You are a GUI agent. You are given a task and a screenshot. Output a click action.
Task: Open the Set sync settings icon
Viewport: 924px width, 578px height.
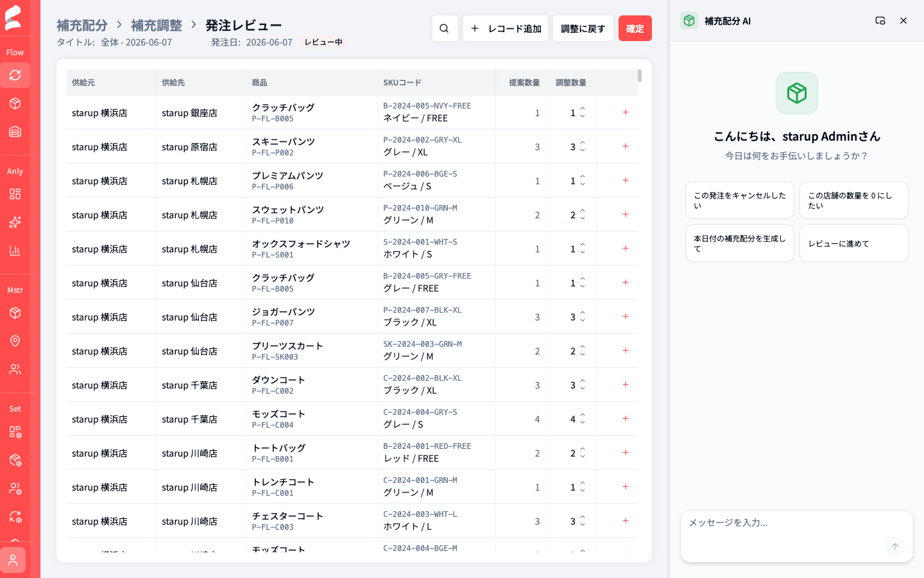point(15,516)
